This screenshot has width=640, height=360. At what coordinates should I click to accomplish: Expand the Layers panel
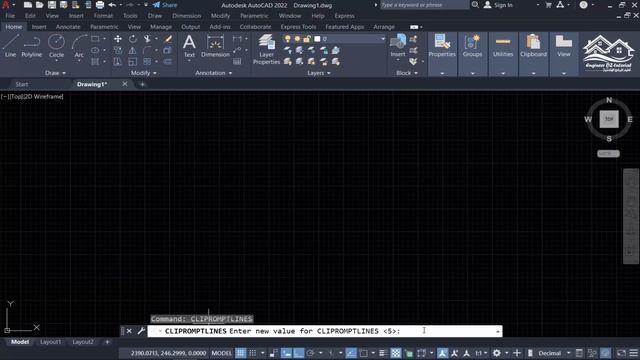click(319, 73)
